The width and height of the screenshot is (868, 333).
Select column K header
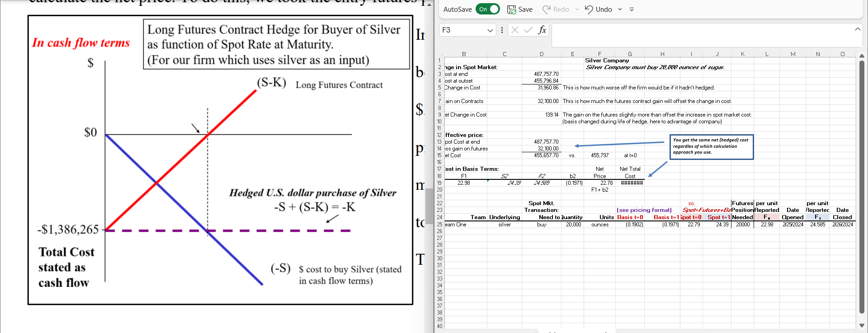tap(742, 54)
